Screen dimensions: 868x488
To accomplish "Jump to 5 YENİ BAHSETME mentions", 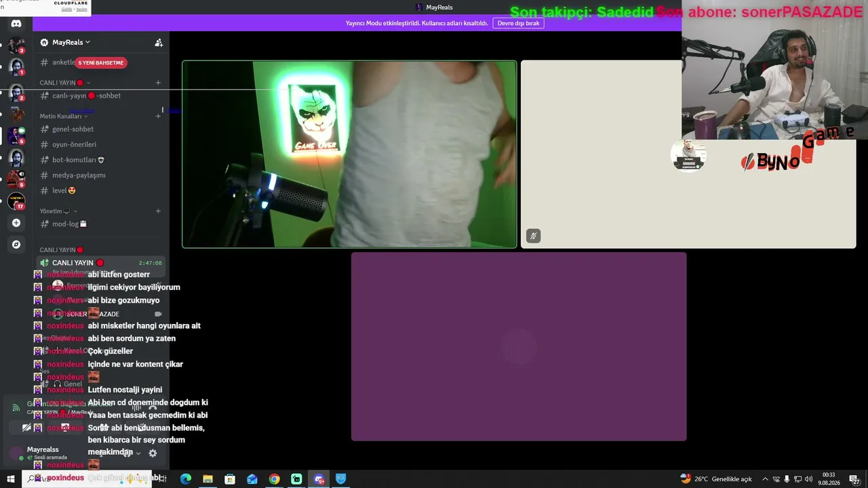I will pos(100,62).
